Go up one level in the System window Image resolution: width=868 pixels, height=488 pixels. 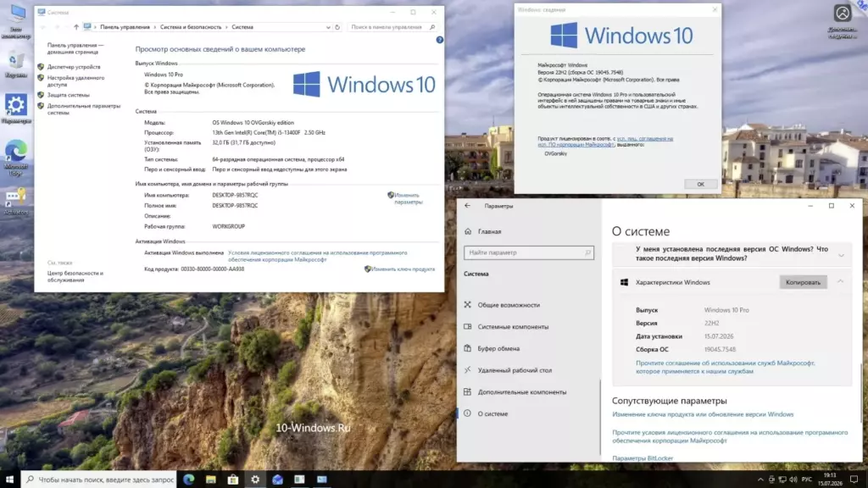pos(75,27)
